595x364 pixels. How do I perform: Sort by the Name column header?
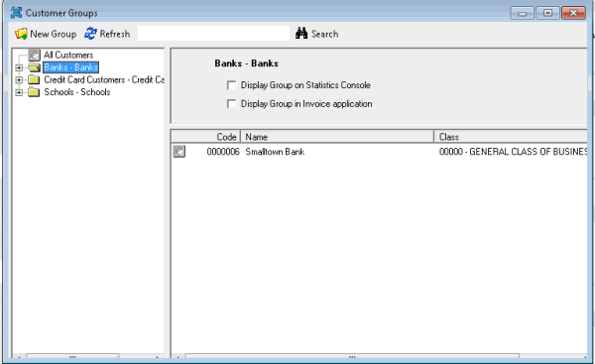point(337,137)
